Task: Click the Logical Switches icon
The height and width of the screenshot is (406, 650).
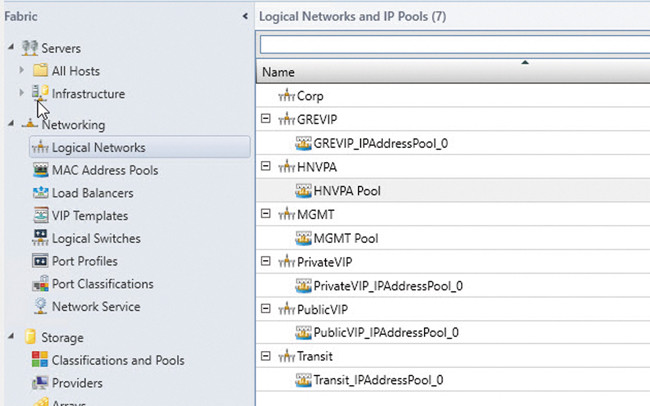Action: pos(41,239)
